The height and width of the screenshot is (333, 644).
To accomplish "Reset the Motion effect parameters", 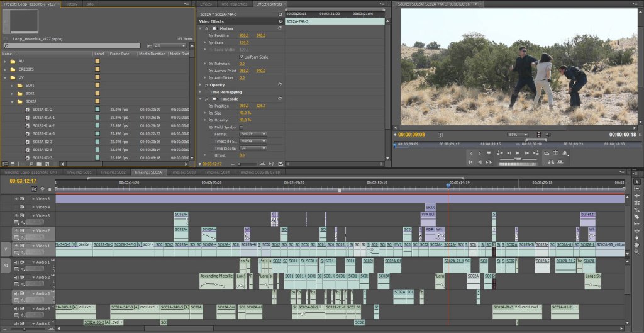I will [x=279, y=28].
